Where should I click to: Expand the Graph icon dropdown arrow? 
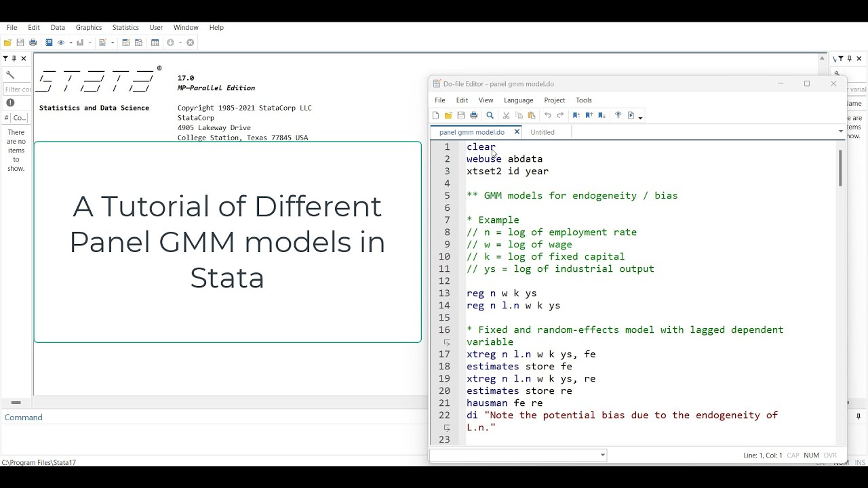89,43
